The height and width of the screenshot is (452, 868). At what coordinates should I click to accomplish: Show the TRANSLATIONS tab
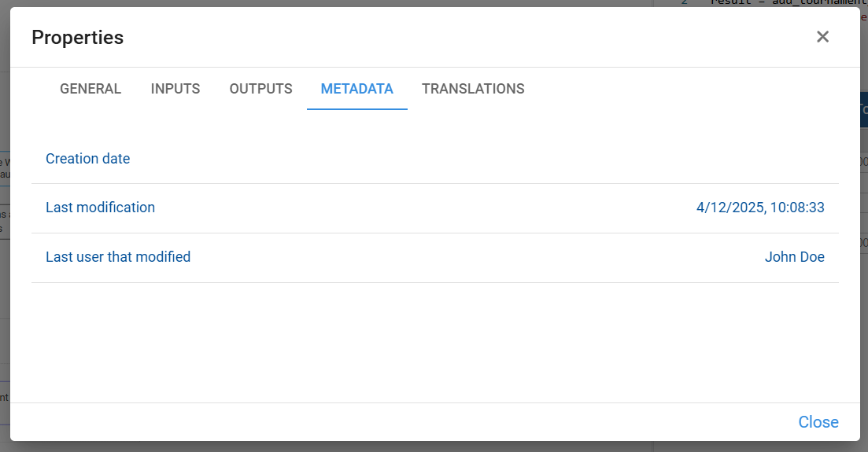473,89
